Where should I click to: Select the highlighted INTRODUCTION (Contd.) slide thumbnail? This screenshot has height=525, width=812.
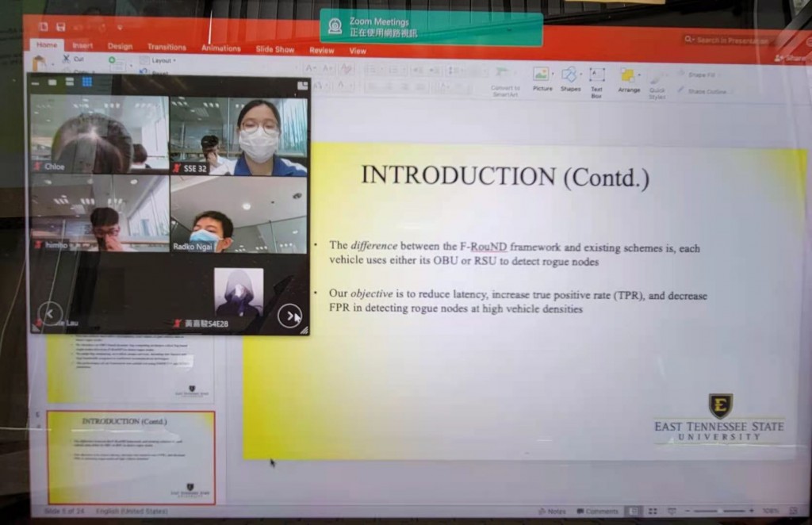(131, 456)
